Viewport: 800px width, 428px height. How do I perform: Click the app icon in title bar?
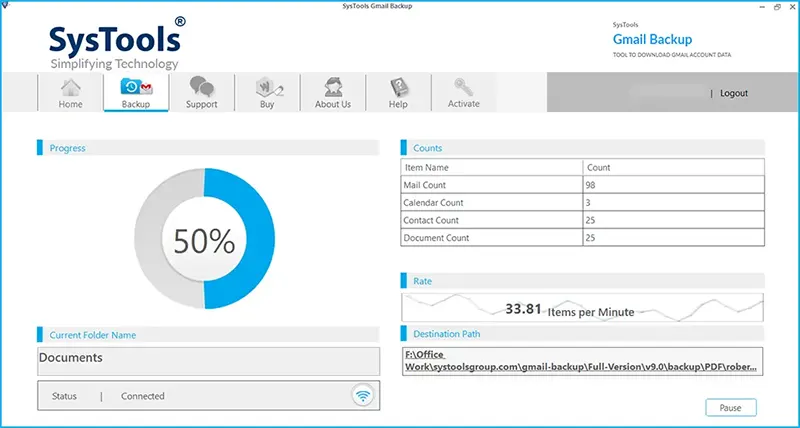6,6
